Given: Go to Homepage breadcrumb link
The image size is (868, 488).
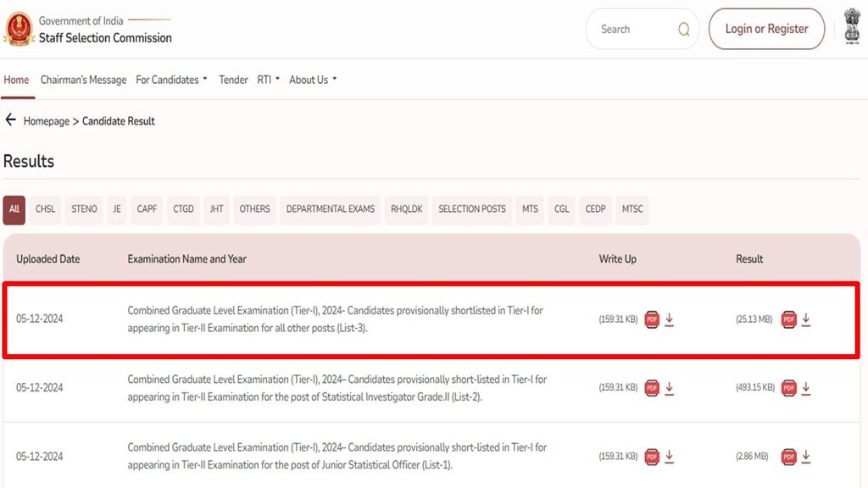Looking at the screenshot, I should coord(47,121).
